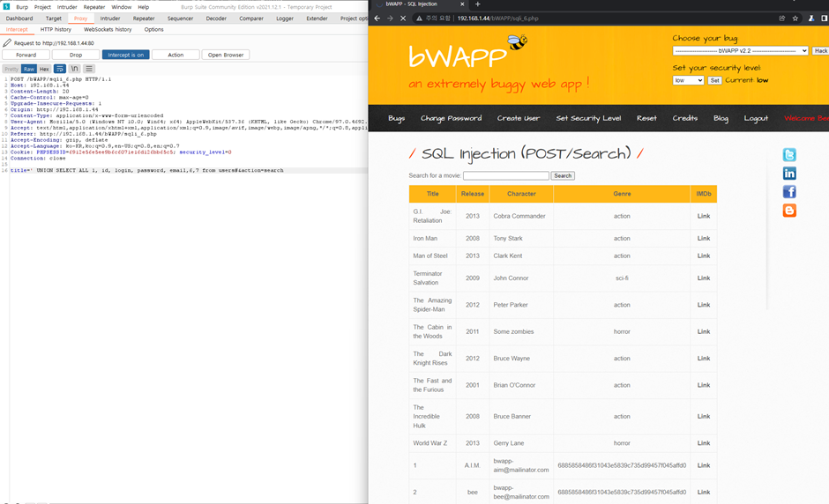
Task: Open the Reset navigation link
Action: point(646,118)
